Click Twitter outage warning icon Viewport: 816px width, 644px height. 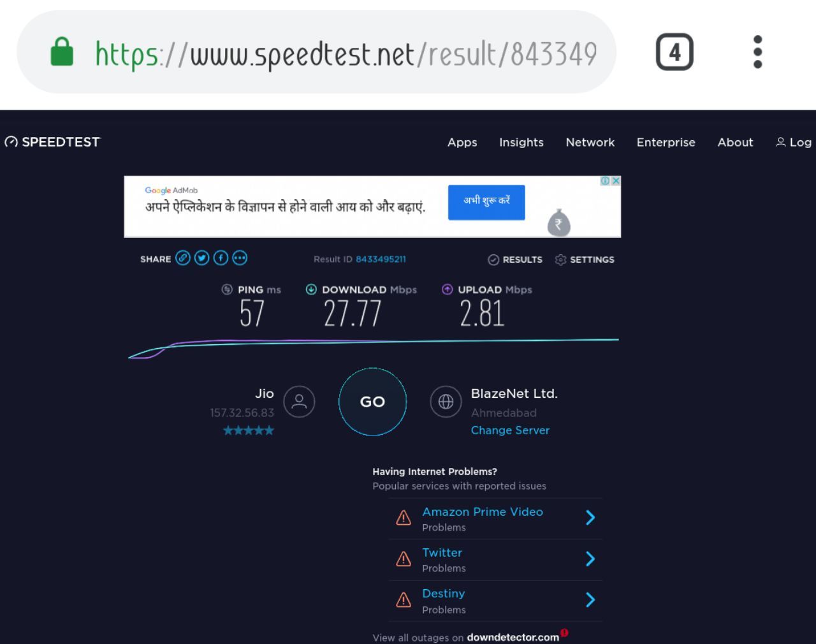point(404,559)
